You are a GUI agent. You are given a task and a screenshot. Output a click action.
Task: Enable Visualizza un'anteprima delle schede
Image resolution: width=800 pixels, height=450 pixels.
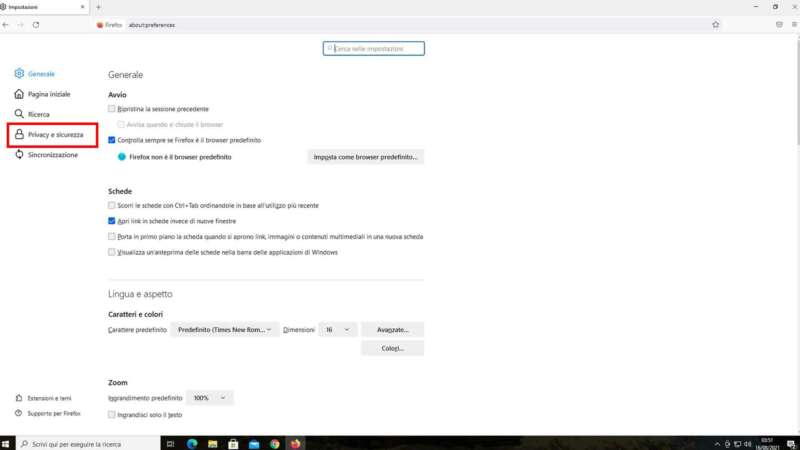112,252
